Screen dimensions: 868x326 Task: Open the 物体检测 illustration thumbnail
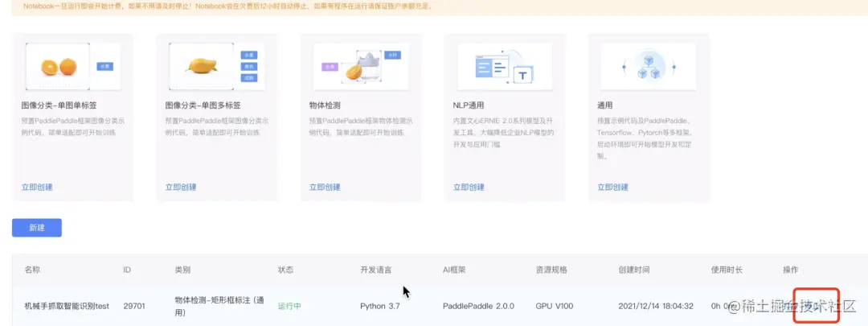tap(361, 67)
